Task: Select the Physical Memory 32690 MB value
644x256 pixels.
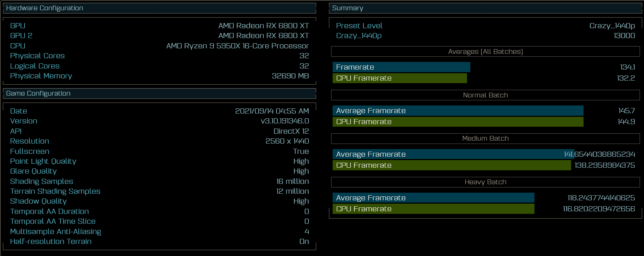Action: pyautogui.click(x=290, y=76)
